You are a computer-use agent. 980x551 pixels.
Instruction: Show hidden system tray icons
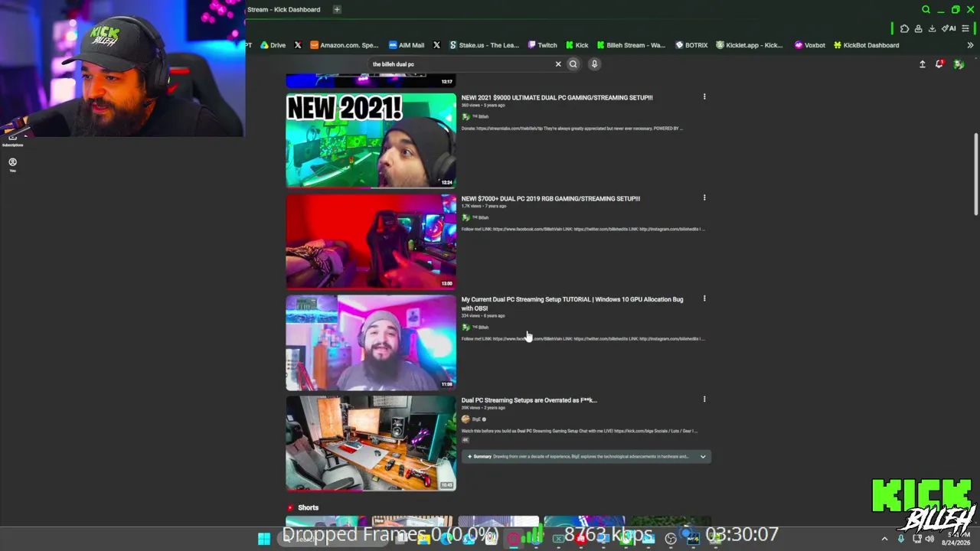pos(884,539)
